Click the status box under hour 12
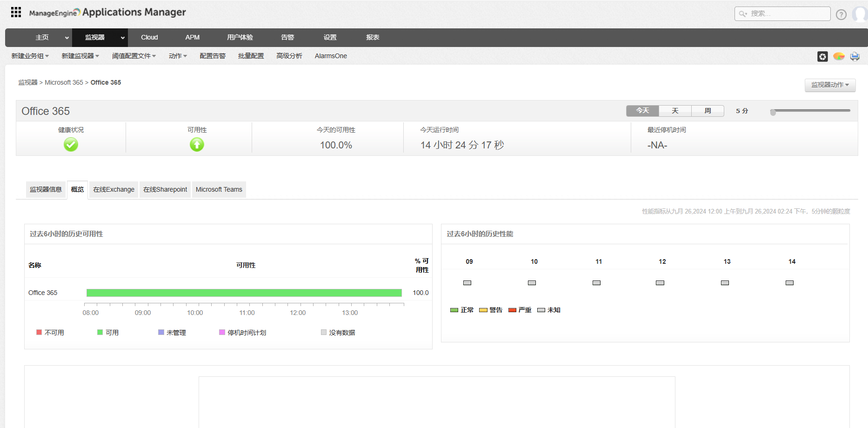Viewport: 868px width, 428px height. (x=660, y=283)
